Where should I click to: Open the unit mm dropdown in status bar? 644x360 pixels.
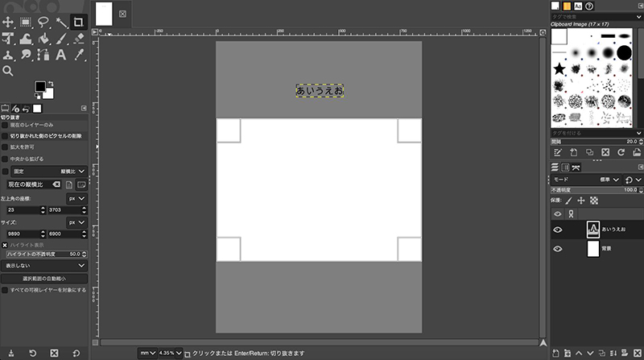148,353
